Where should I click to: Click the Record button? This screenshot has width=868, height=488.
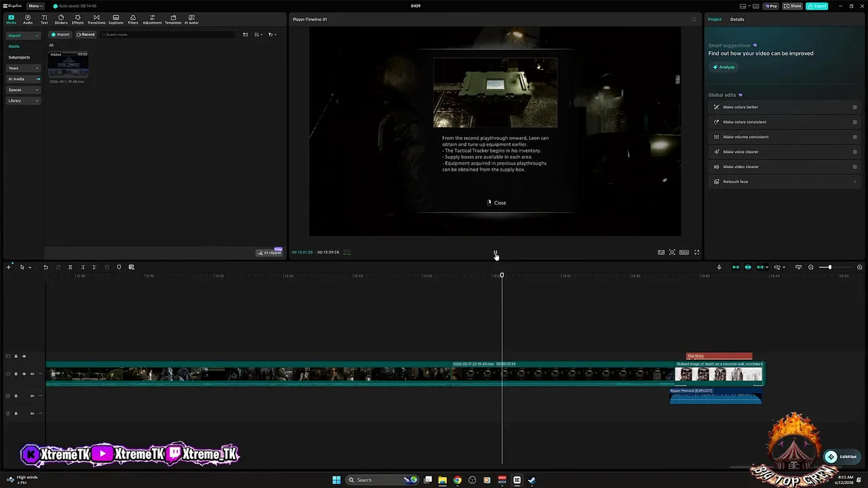[85, 35]
